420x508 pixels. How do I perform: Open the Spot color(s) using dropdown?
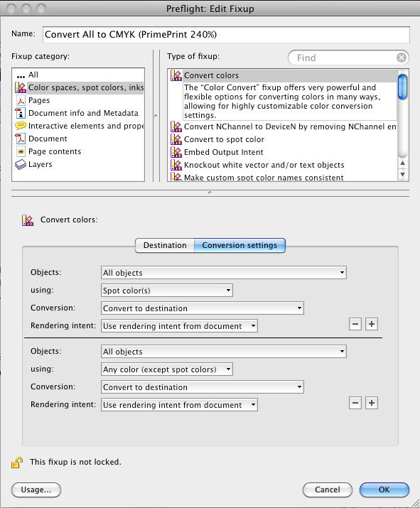pos(167,291)
